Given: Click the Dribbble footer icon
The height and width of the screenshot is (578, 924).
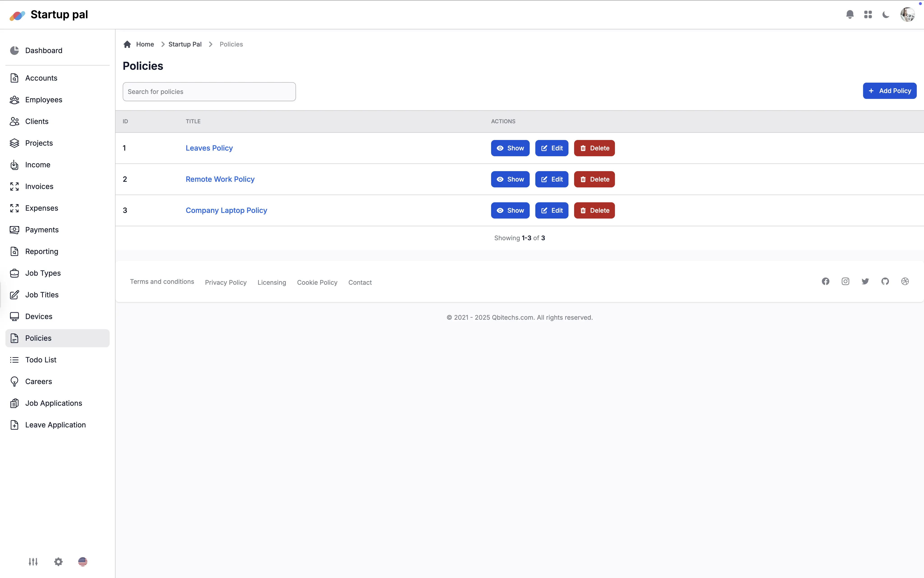Looking at the screenshot, I should tap(905, 282).
